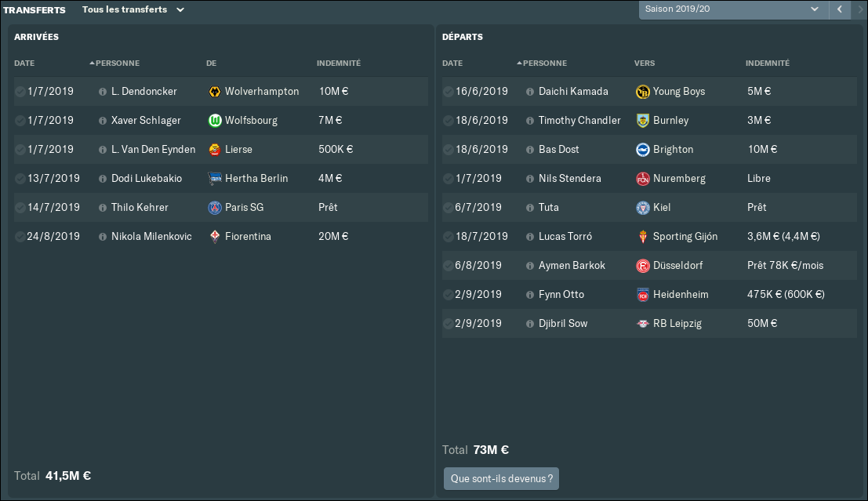Click the Paris SG club crest icon
Screen dimensions: 868x501
click(215, 208)
